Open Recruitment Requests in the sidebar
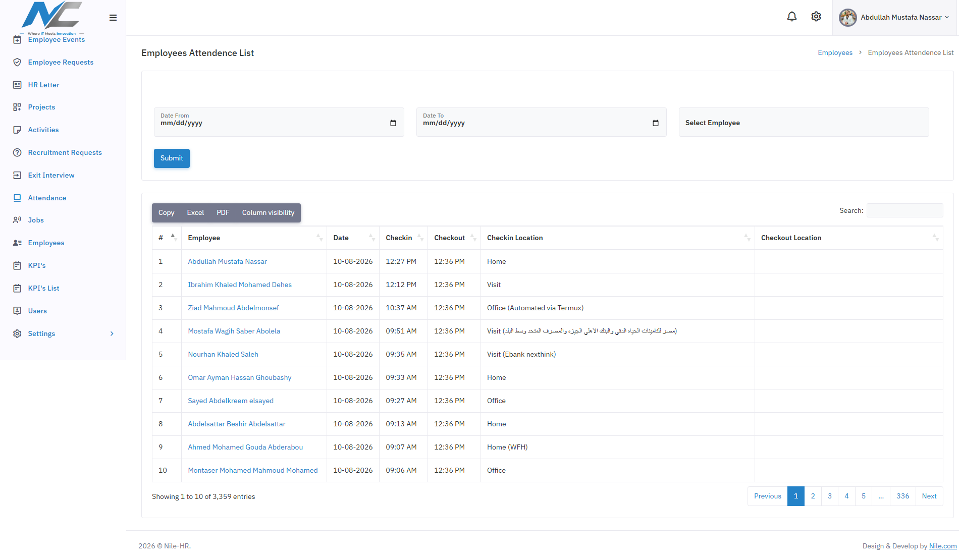Viewport: 959px width, 560px height. tap(65, 152)
